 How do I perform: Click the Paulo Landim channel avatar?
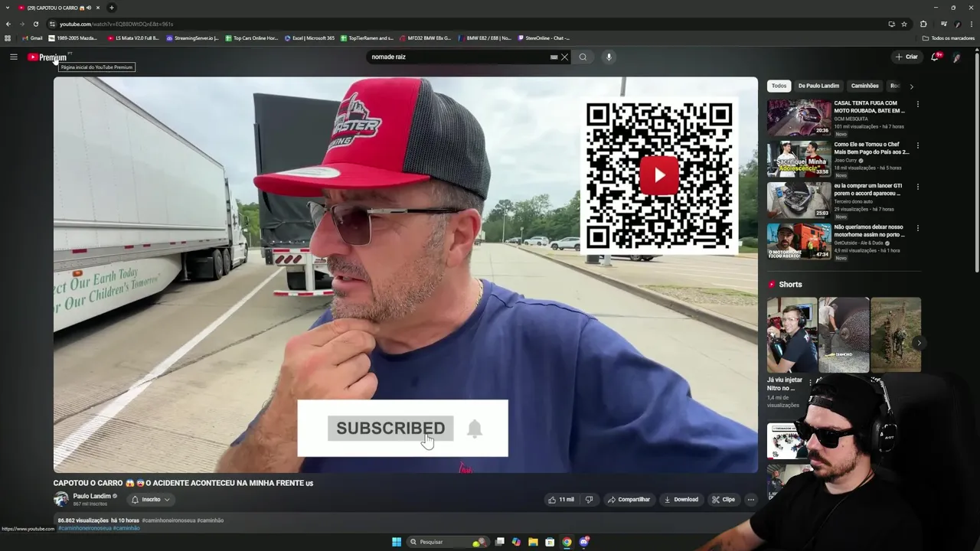[x=61, y=499]
